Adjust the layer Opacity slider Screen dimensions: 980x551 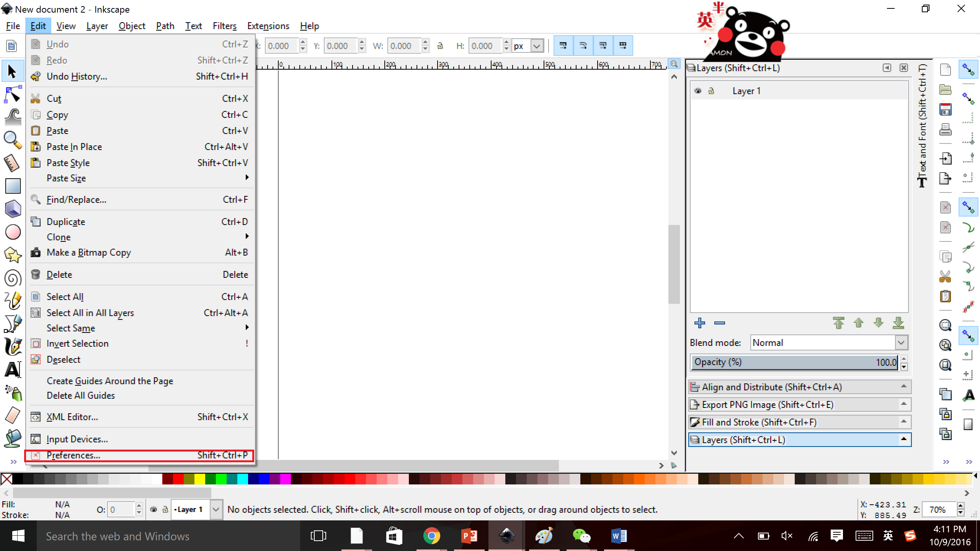pos(795,362)
